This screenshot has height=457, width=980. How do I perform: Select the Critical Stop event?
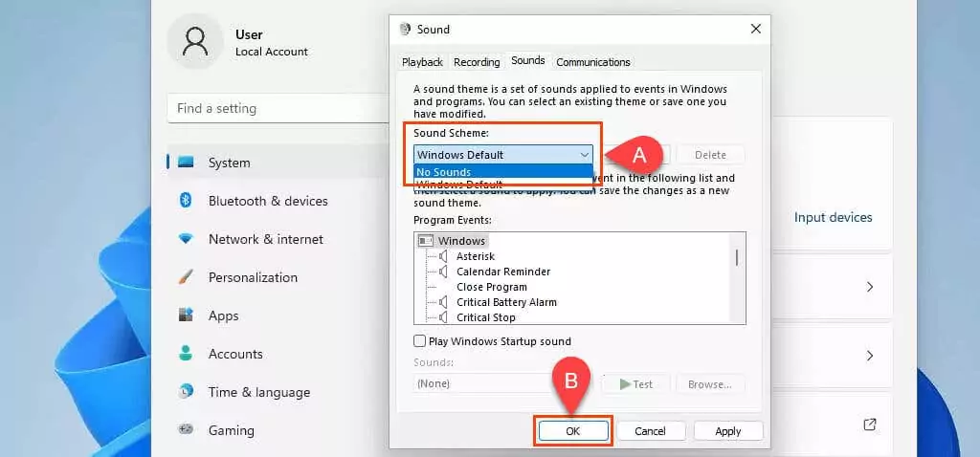486,317
